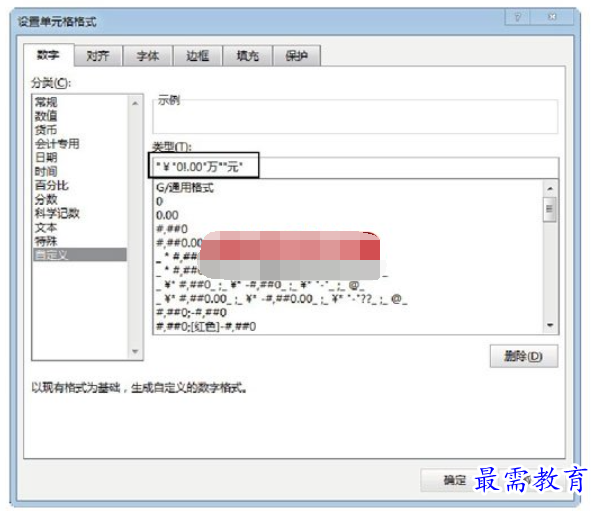
Task: Select the 保护 tab
Action: 297,56
